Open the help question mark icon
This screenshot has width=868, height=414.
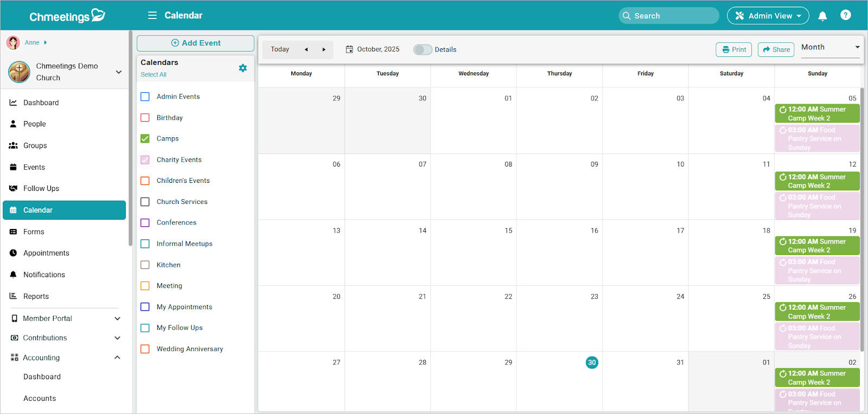845,15
